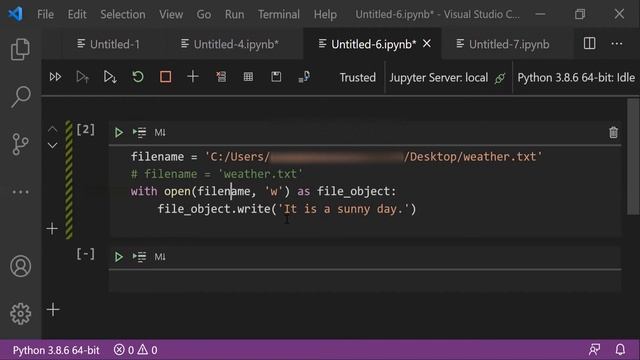
Task: Toggle the notebook Trusted status
Action: tap(358, 78)
